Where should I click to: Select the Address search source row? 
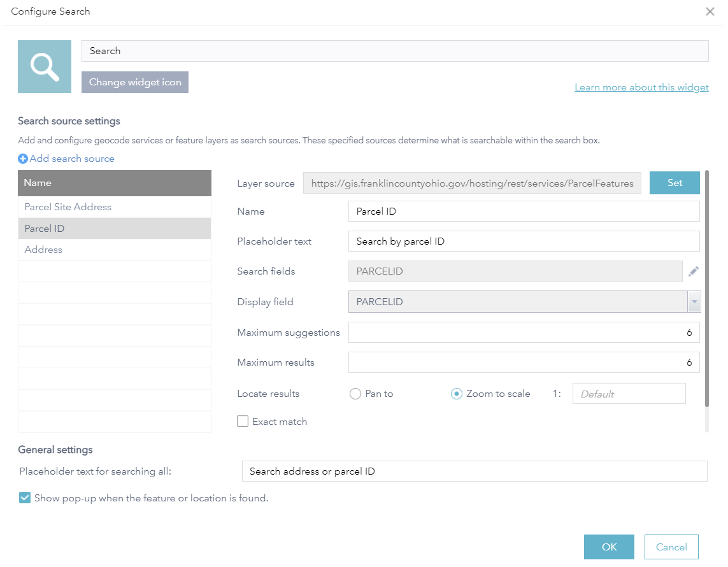43,250
